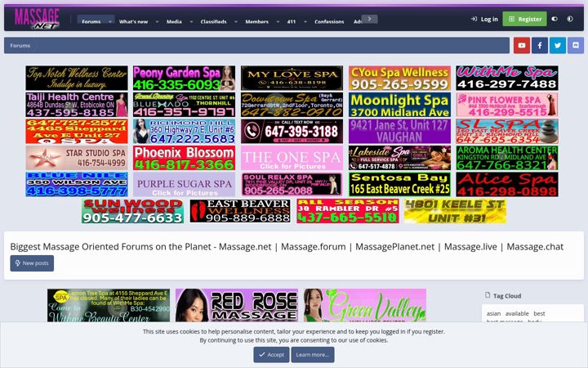Open the Facebook social link
This screenshot has width=588, height=368.
click(540, 46)
